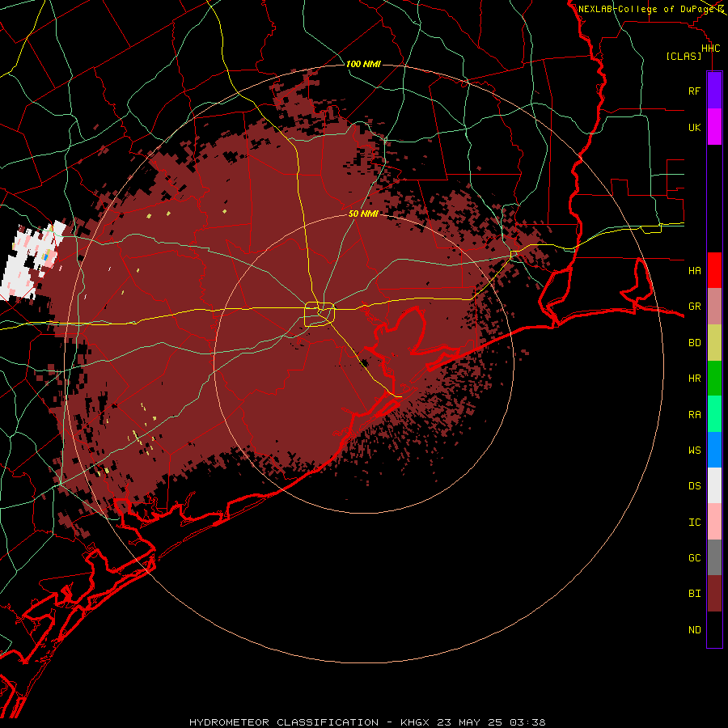Click the WS blue legend swatch
Viewport: 728px width, 728px height.
714,450
